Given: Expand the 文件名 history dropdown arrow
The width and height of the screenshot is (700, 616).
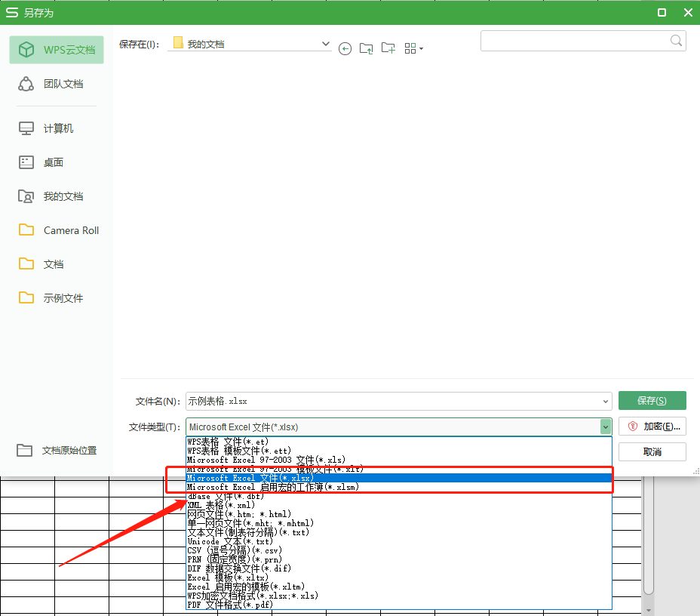Looking at the screenshot, I should tap(606, 402).
